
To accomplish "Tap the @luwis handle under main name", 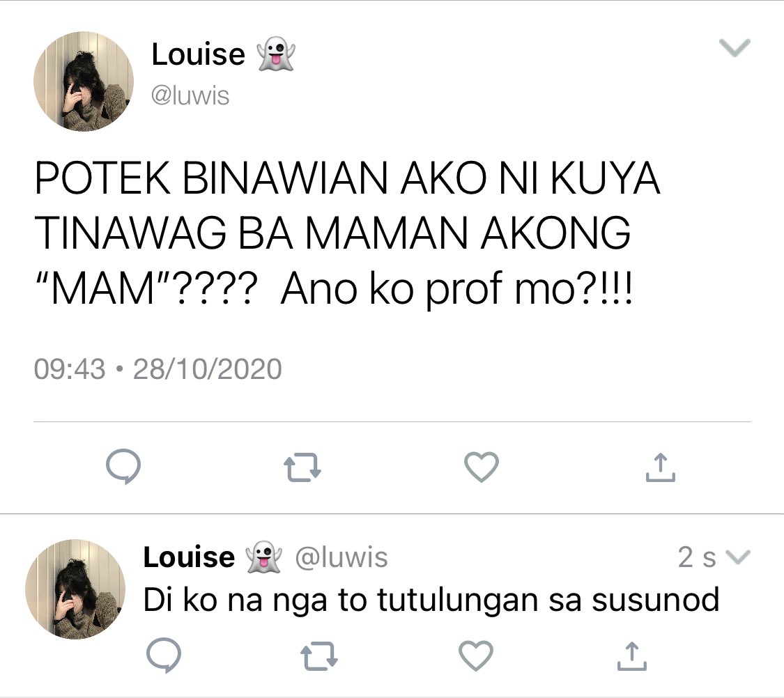I will pyautogui.click(x=190, y=95).
